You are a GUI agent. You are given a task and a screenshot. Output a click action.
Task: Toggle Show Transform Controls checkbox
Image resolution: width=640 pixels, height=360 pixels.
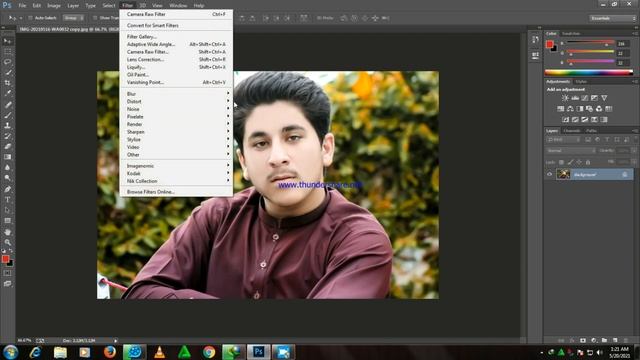[95, 18]
